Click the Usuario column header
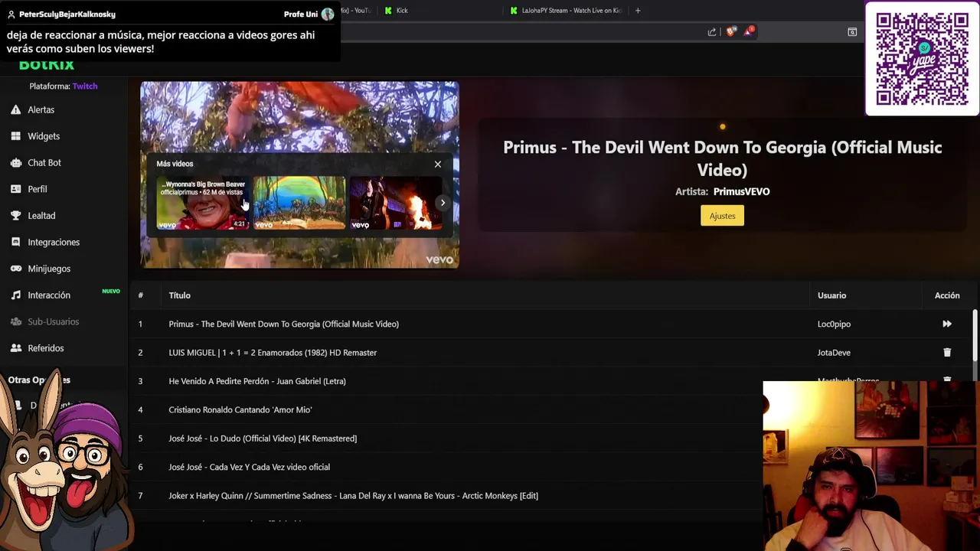 [831, 295]
